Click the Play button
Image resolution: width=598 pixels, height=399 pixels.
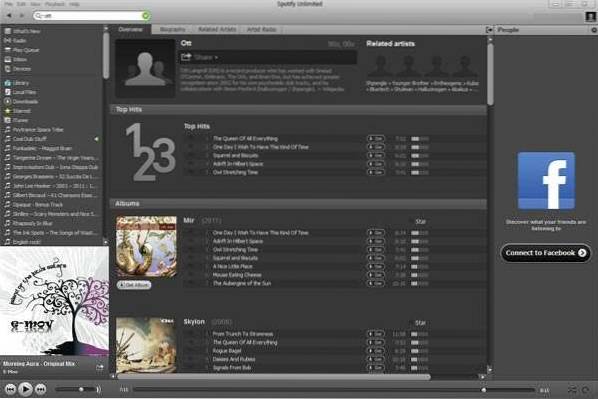click(25, 389)
